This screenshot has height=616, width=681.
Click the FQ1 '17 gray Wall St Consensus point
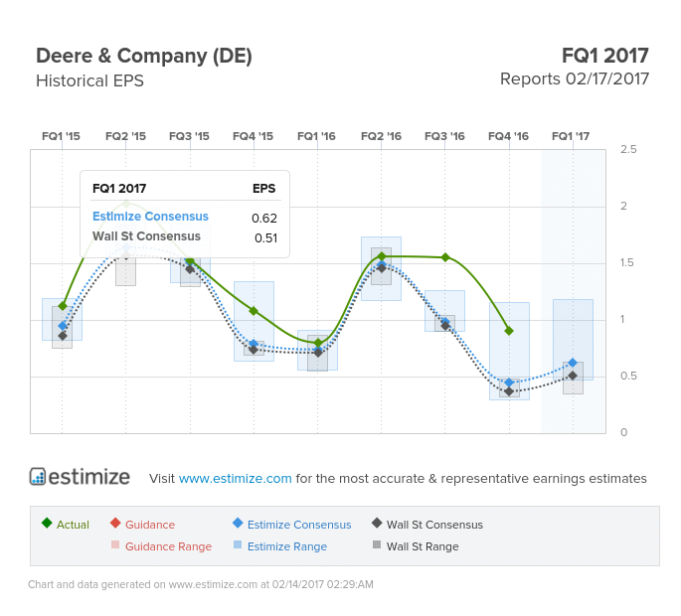tap(573, 376)
